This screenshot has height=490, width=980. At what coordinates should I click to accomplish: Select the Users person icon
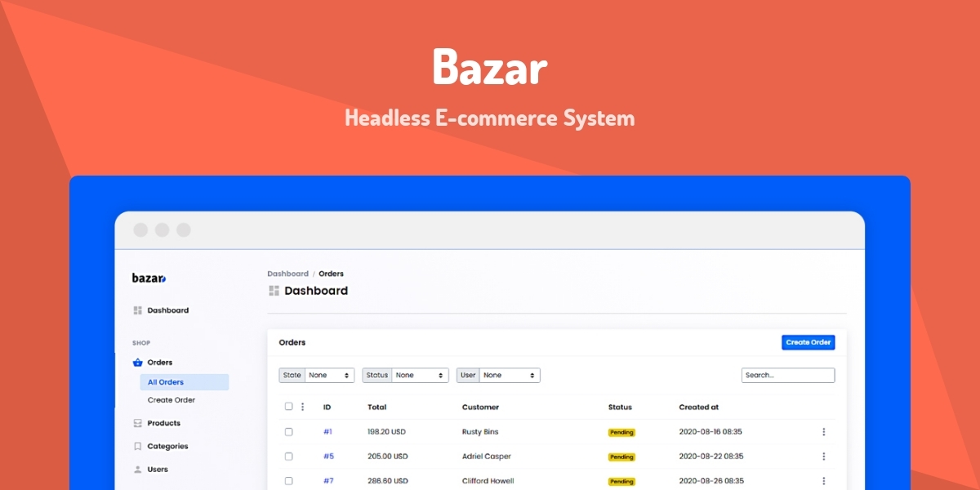click(136, 469)
